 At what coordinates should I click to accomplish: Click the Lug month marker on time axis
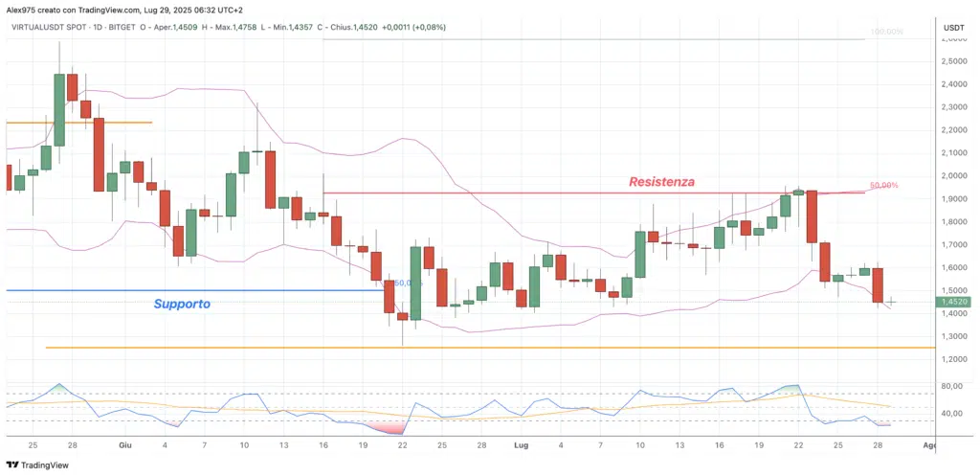[x=522, y=445]
